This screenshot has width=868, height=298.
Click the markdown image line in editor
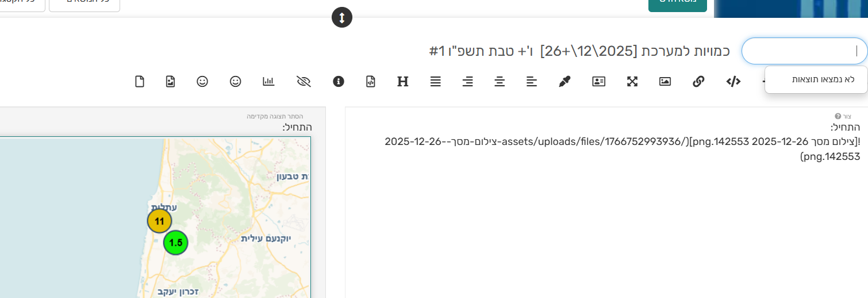point(622,148)
